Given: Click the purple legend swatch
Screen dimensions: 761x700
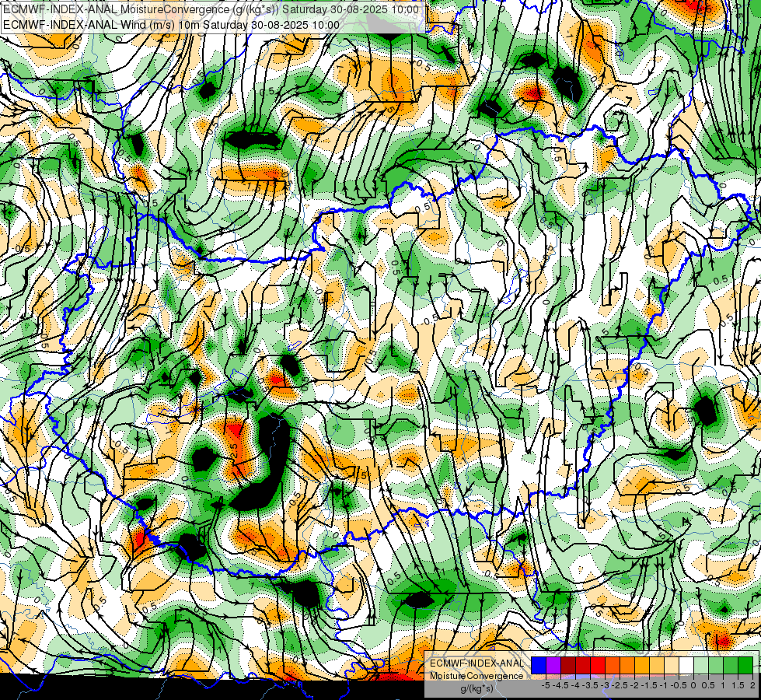Looking at the screenshot, I should (553, 666).
